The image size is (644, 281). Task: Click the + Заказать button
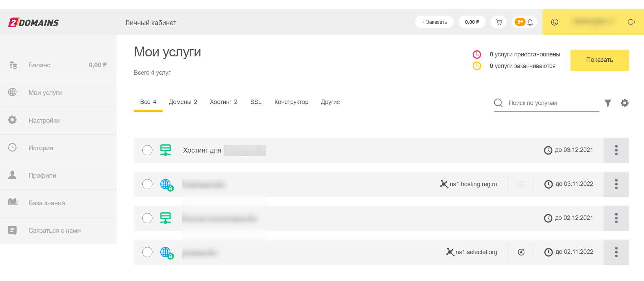point(434,22)
